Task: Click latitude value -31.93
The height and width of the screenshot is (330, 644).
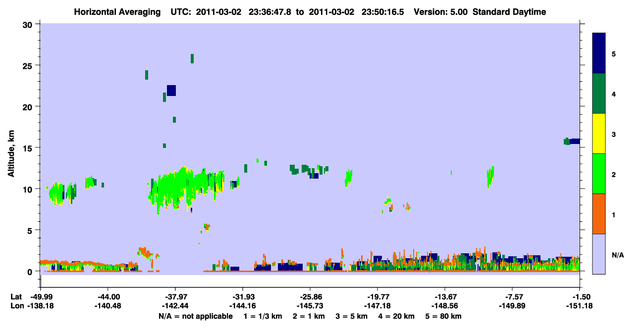Action: (x=243, y=297)
